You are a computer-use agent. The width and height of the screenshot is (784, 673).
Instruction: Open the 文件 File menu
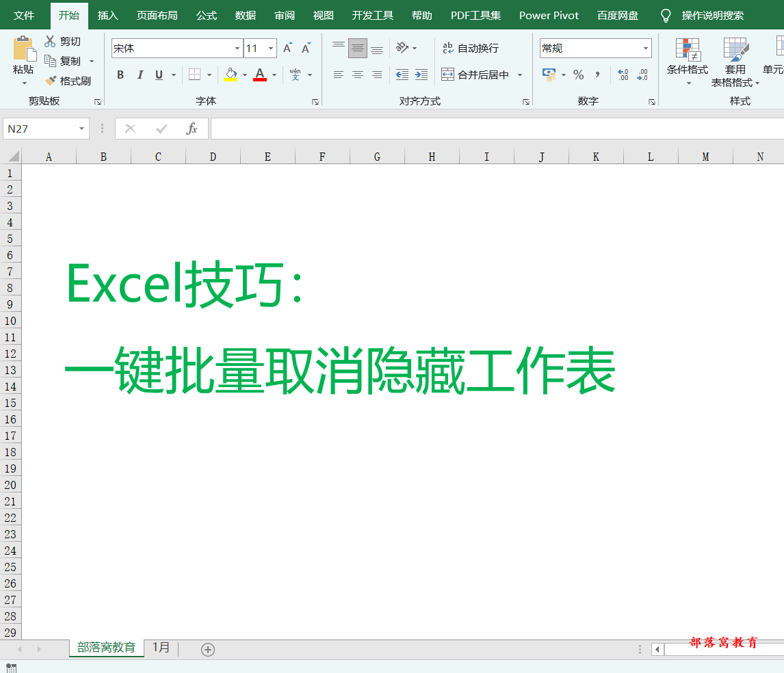(23, 16)
